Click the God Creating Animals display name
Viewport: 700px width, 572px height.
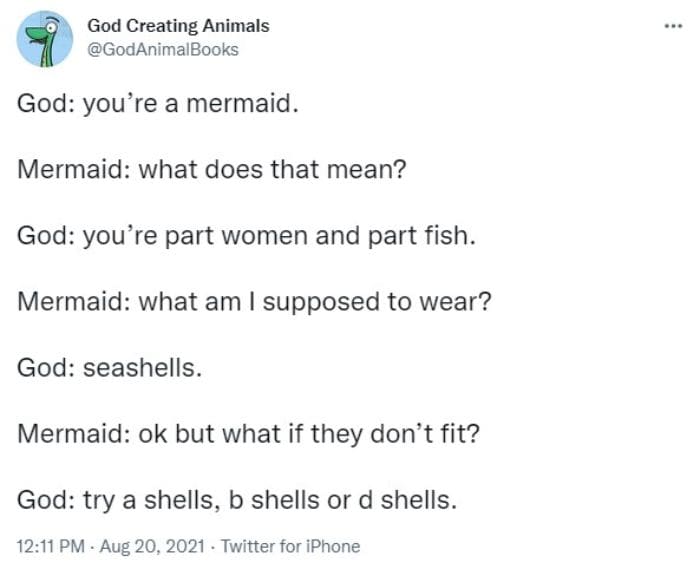pyautogui.click(x=178, y=26)
